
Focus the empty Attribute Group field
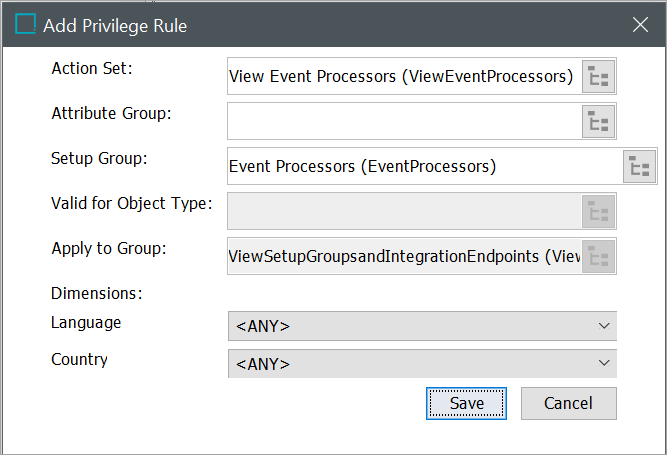point(402,122)
